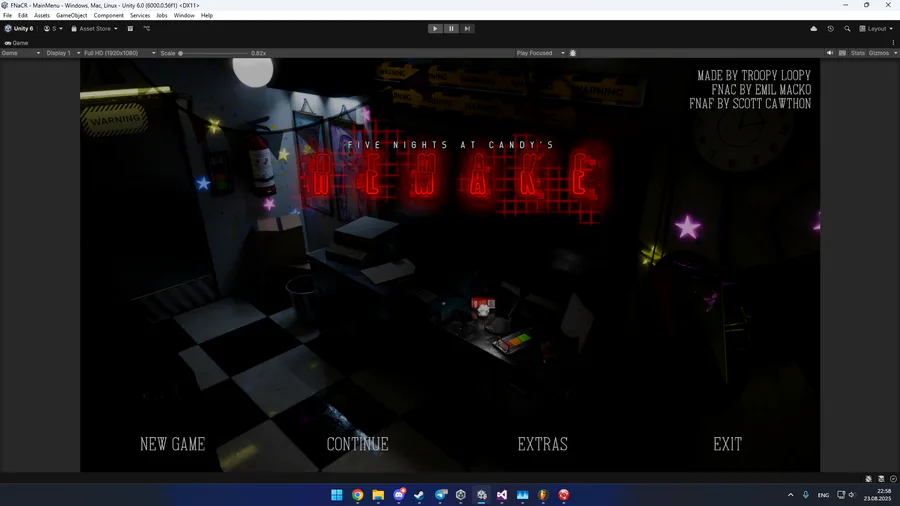Open the Asset Store dropdown
Image resolution: width=900 pixels, height=506 pixels.
pos(94,29)
